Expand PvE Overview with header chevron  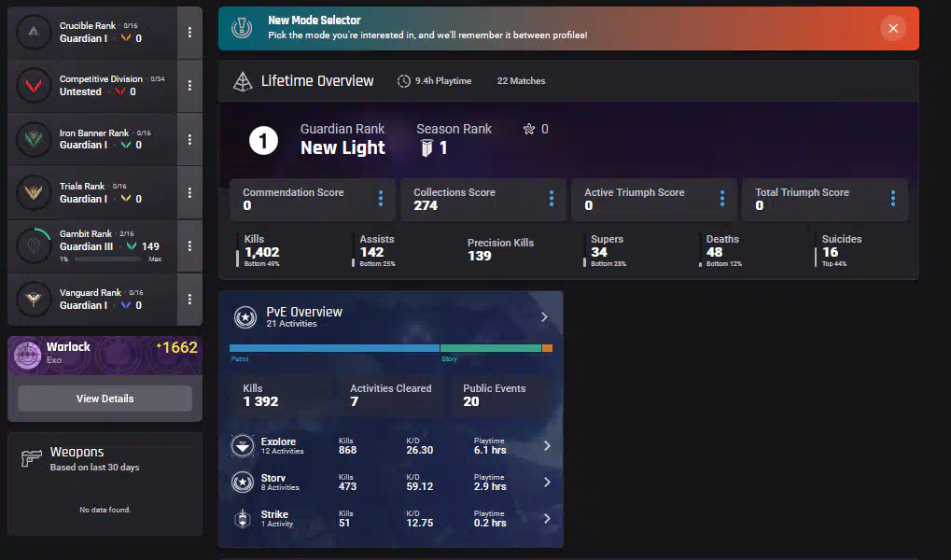point(544,316)
